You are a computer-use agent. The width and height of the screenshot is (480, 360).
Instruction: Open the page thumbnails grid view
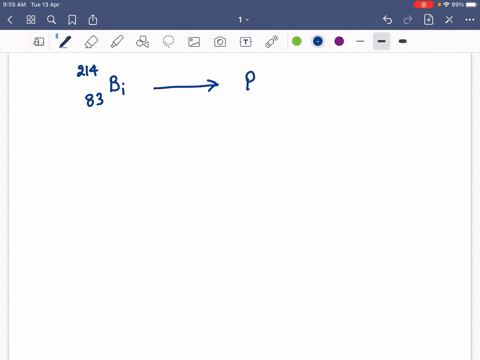[x=31, y=20]
